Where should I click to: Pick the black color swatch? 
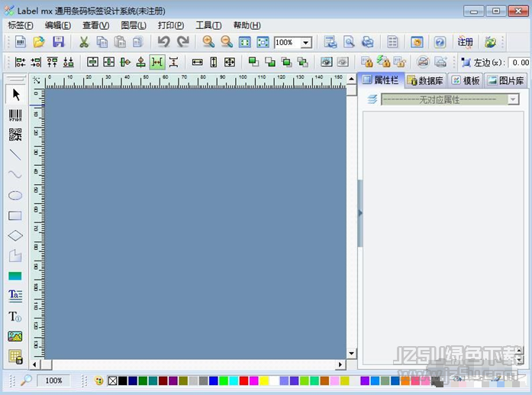pos(123,380)
